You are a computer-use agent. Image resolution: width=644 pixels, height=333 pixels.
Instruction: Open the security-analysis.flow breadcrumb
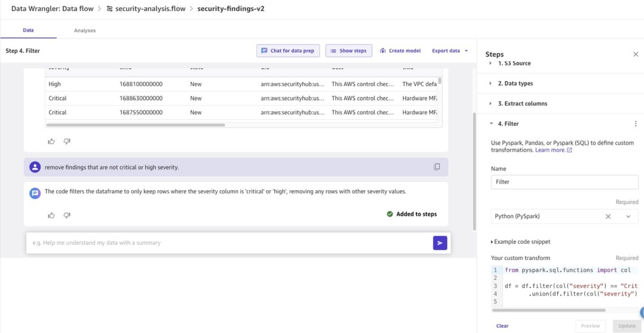coord(146,9)
